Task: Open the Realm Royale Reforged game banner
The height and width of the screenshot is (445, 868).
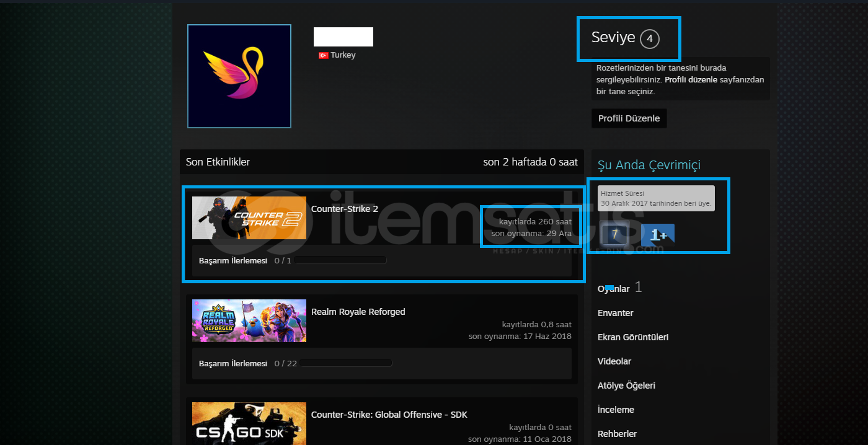Action: (249, 321)
